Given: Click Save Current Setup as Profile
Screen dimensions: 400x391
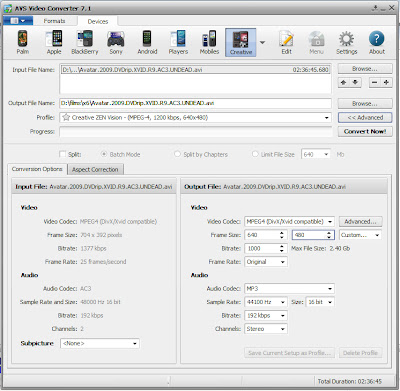Looking at the screenshot, I should tap(289, 353).
